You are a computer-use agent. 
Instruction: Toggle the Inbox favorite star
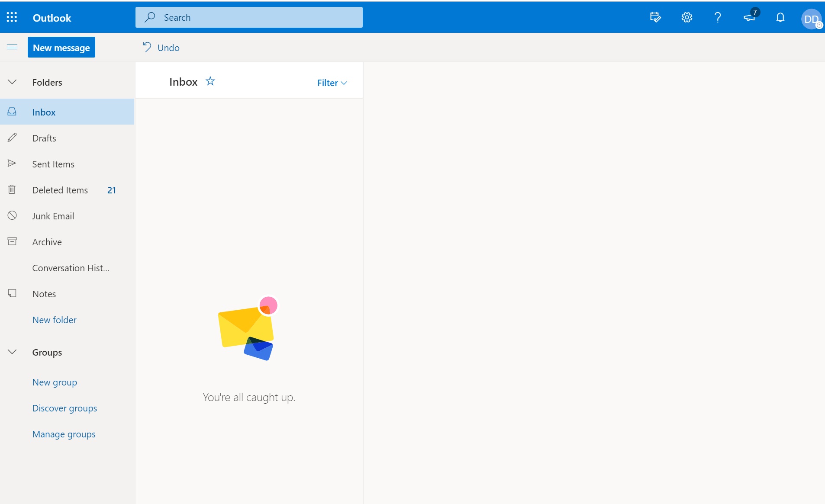[x=210, y=81]
